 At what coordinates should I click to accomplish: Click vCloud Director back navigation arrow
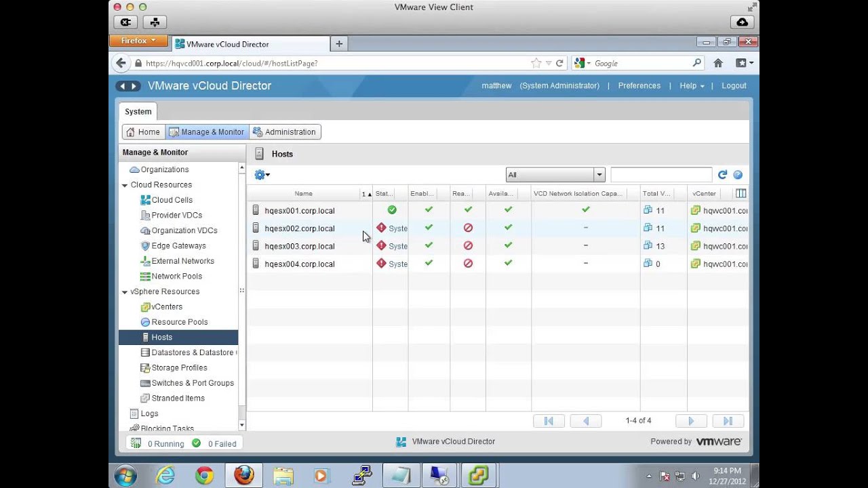[x=121, y=86]
